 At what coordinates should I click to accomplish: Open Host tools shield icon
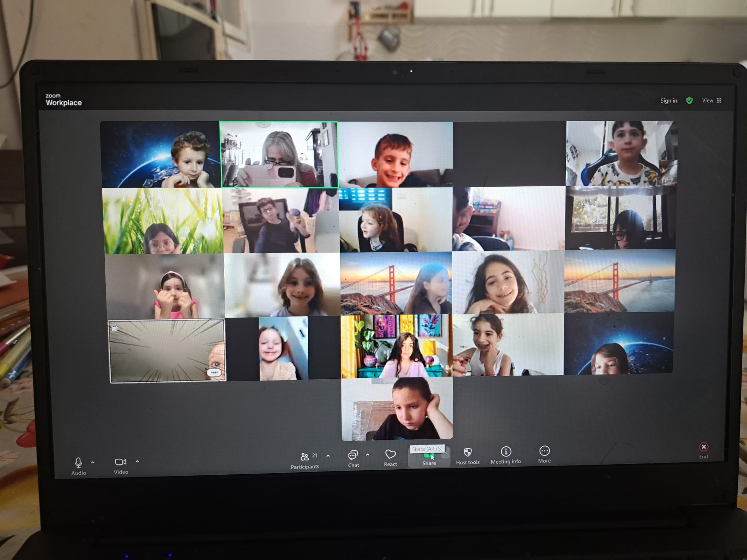(x=468, y=452)
